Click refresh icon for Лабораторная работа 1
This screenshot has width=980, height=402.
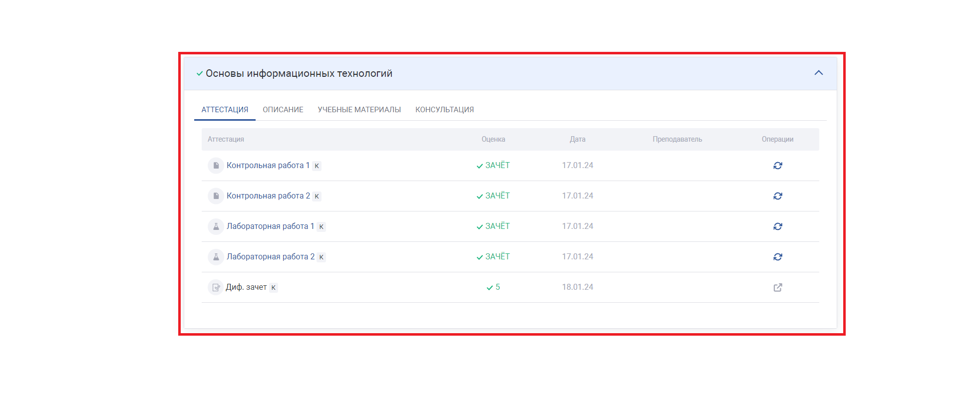777,226
